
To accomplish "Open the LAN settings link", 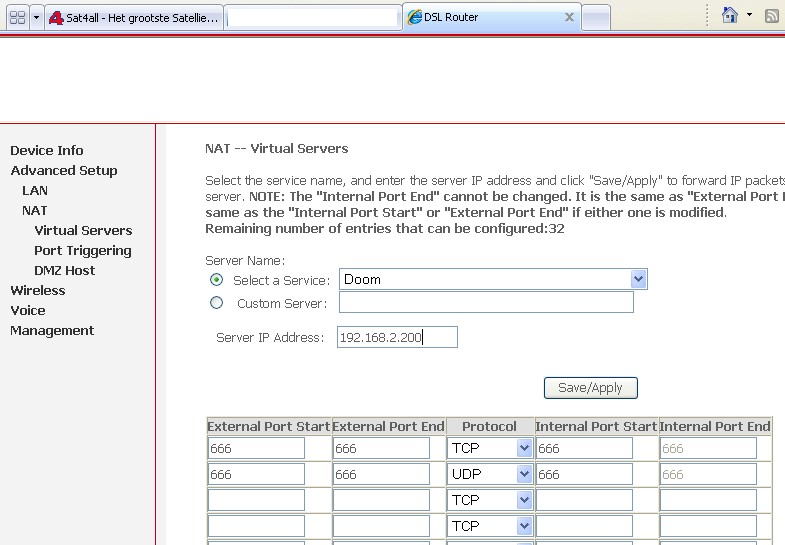I will point(35,190).
